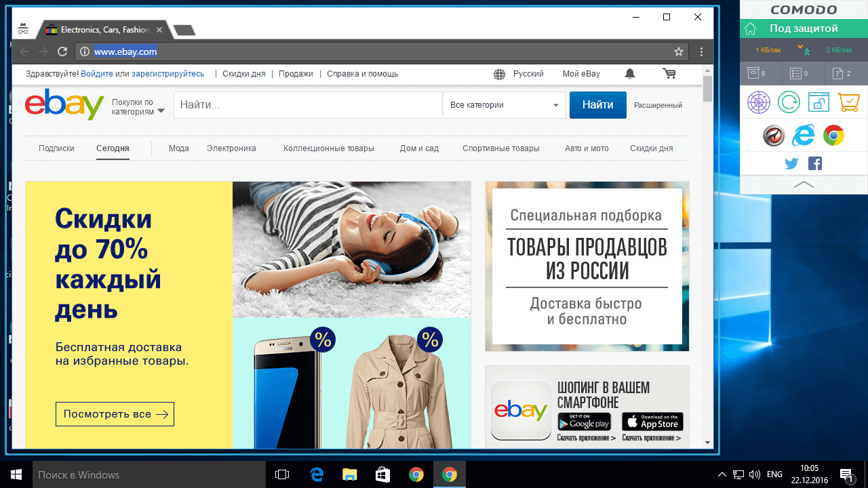Launch Chrome from the Comodo widget
The width and height of the screenshot is (868, 488).
coord(833,135)
